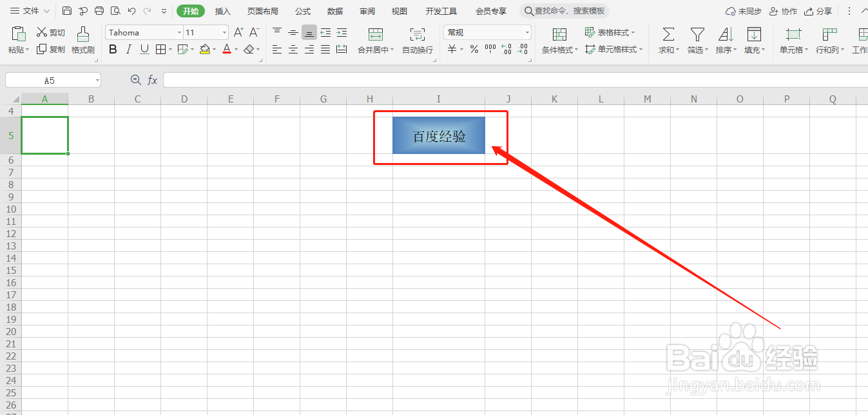Viewport: 868px width, 415px height.
Task: Click the distributed alignment icon
Action: point(342,49)
